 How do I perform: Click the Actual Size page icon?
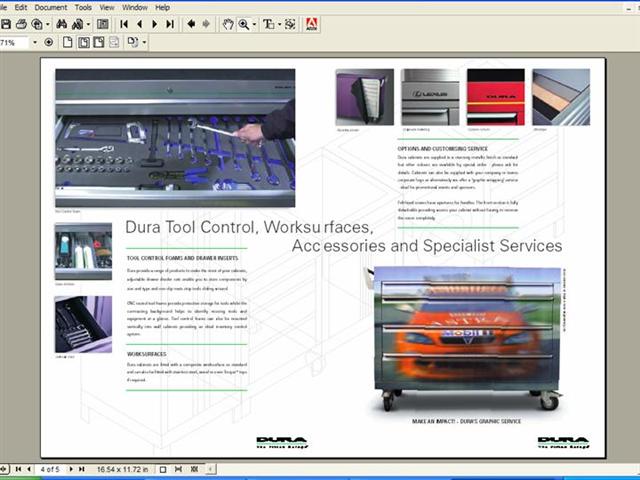point(68,42)
